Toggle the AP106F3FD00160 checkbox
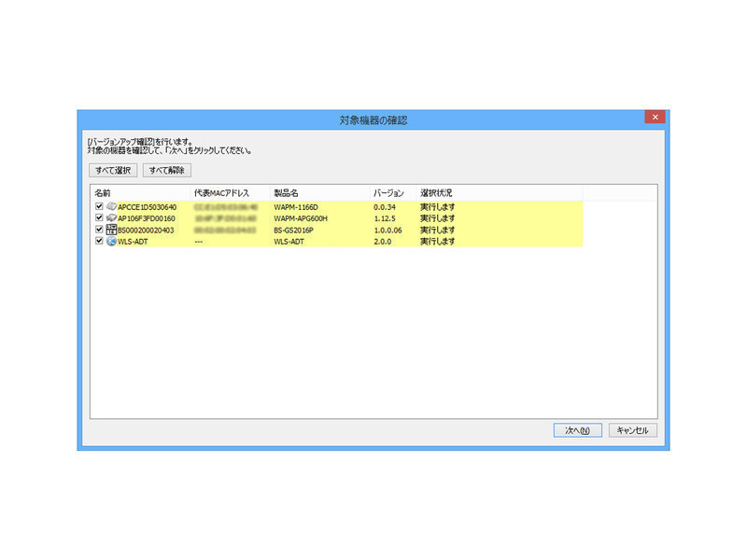 [x=99, y=218]
